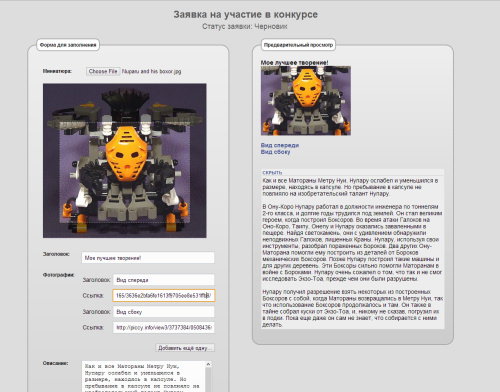The width and height of the screenshot is (500, 392).
Task: Click the description textarea scrollbar up arrow
Action: pyautogui.click(x=208, y=364)
